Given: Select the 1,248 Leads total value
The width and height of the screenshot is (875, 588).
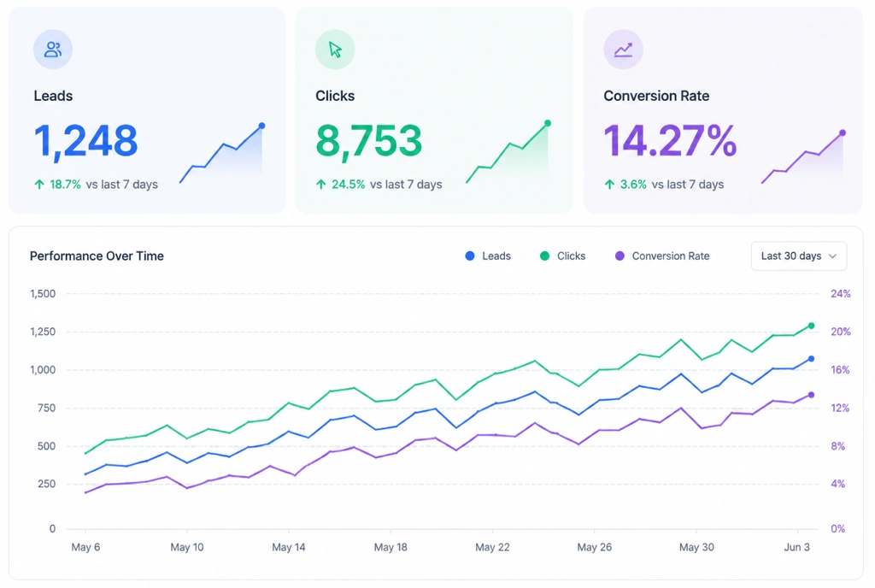Looking at the screenshot, I should click(85, 140).
